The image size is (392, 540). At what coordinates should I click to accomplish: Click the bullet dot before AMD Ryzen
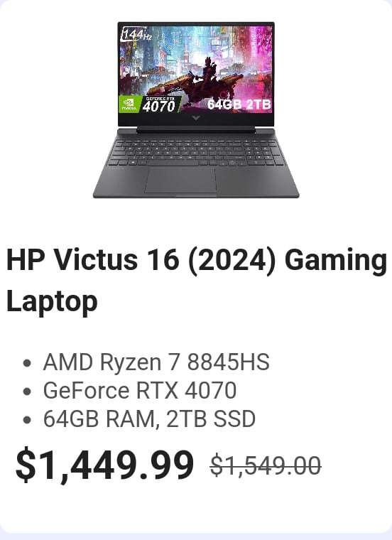point(27,363)
